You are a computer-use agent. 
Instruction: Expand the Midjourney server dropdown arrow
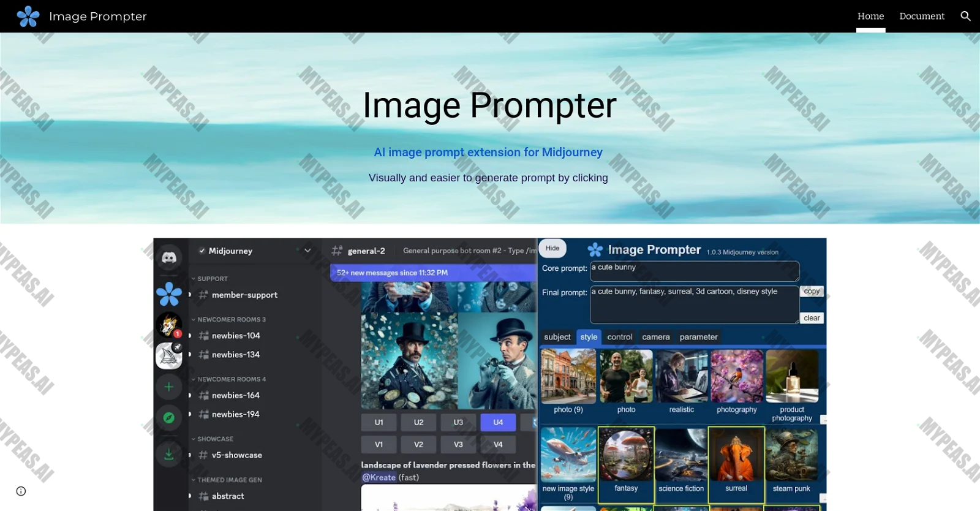pos(307,251)
